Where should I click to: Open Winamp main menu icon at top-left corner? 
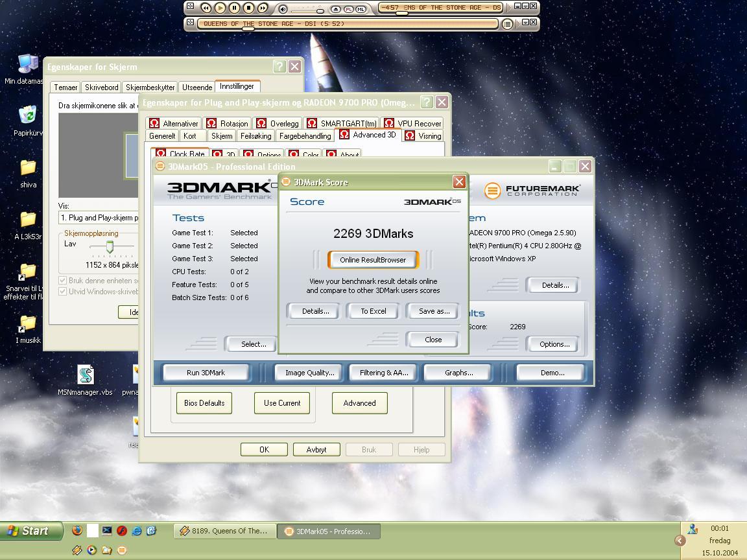(190, 6)
